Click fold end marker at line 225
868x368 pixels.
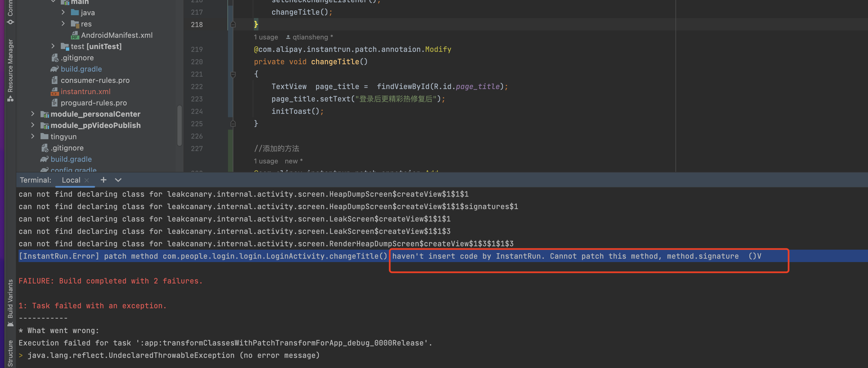[233, 124]
